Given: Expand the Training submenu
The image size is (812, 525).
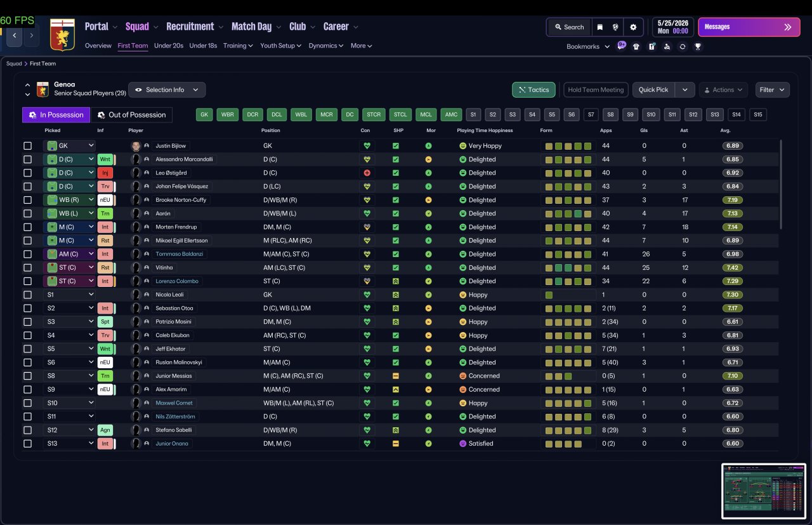Looking at the screenshot, I should tap(238, 46).
